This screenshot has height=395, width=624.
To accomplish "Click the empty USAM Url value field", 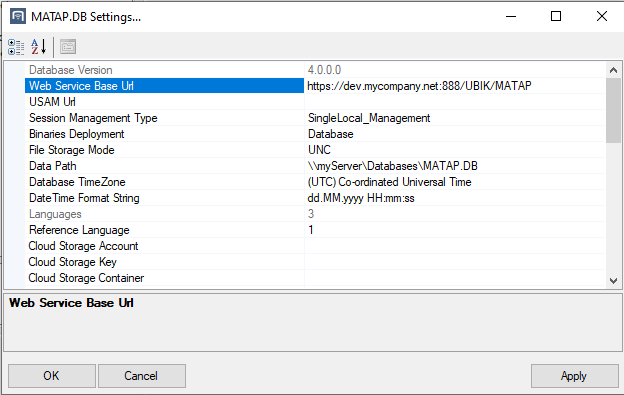I will [455, 102].
